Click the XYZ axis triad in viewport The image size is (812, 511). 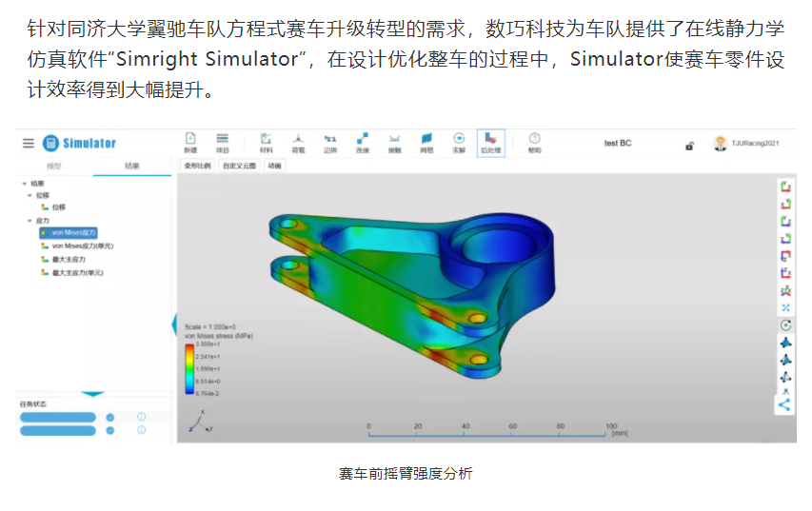201,422
